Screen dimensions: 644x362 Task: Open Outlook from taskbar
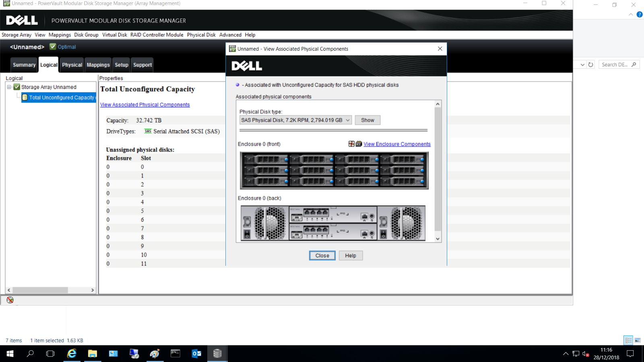(x=196, y=354)
